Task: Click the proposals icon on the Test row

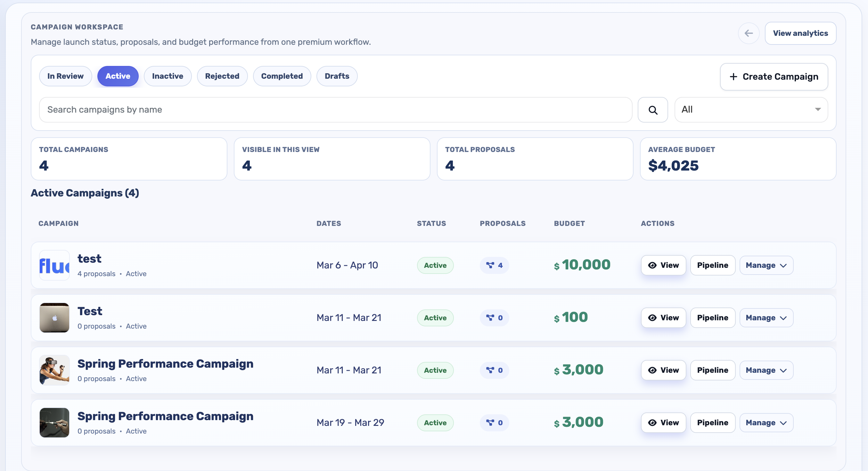Action: click(x=491, y=317)
